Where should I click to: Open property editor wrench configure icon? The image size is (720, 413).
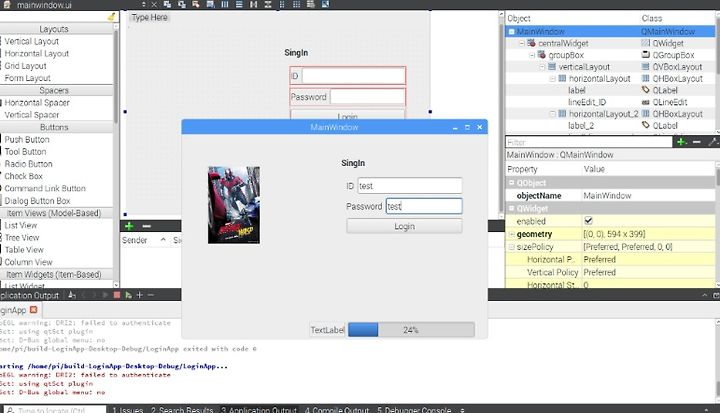(x=713, y=142)
